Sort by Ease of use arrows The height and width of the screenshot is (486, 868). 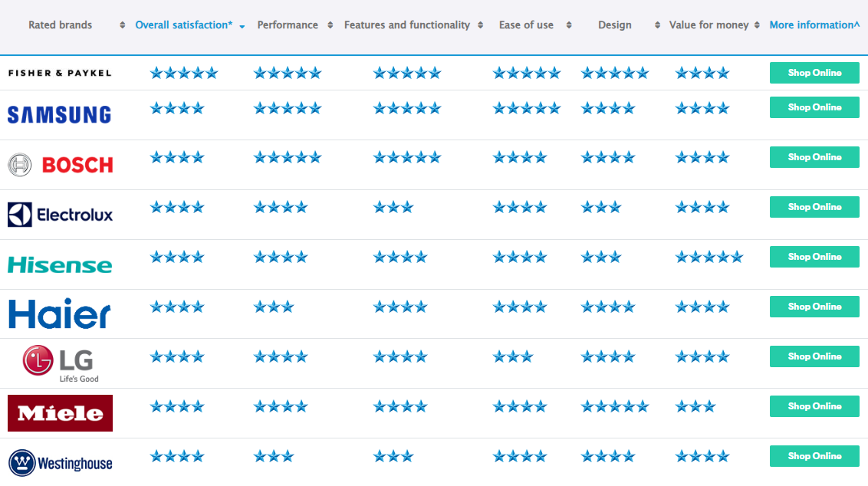pos(569,25)
